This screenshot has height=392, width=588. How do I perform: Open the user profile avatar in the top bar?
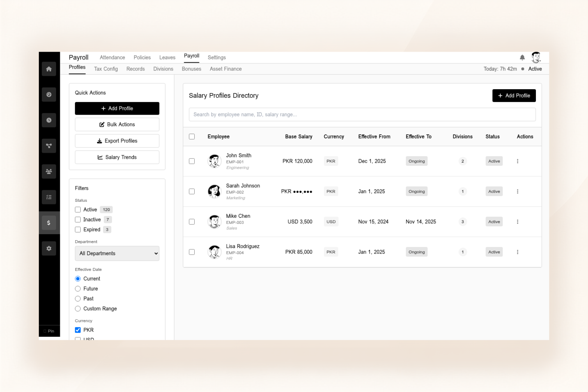coord(536,58)
